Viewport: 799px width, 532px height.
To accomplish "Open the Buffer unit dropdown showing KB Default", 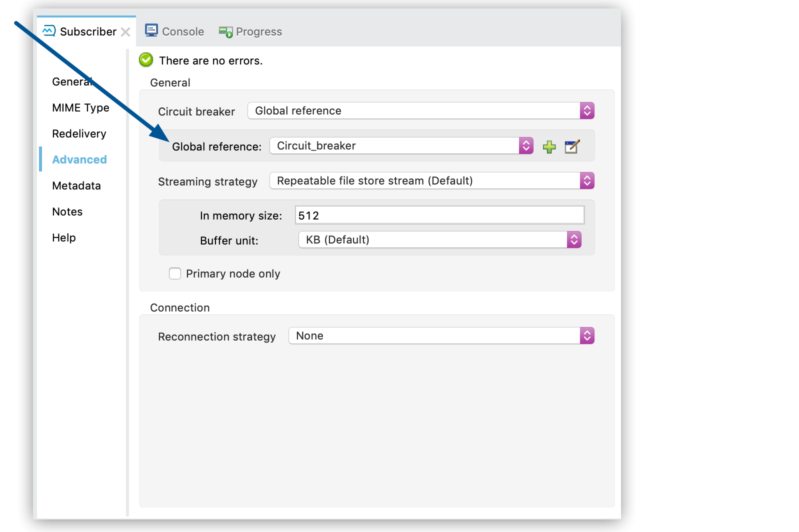I will [x=574, y=239].
